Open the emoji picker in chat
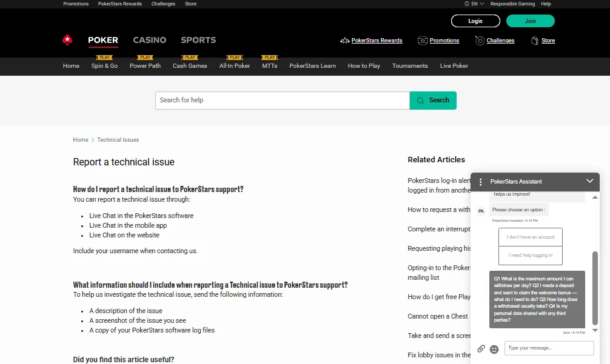Screen dimensions: 610x364 [494, 349]
